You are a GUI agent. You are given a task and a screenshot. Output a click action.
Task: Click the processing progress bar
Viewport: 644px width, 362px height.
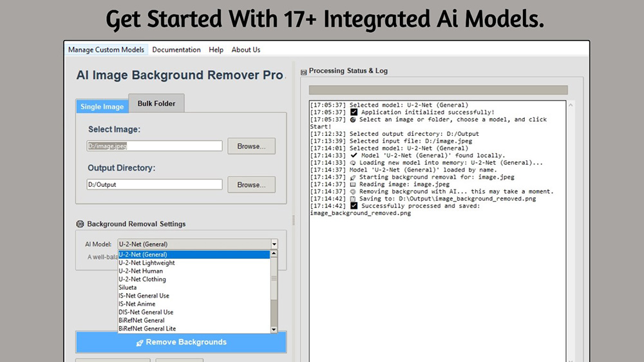438,90
